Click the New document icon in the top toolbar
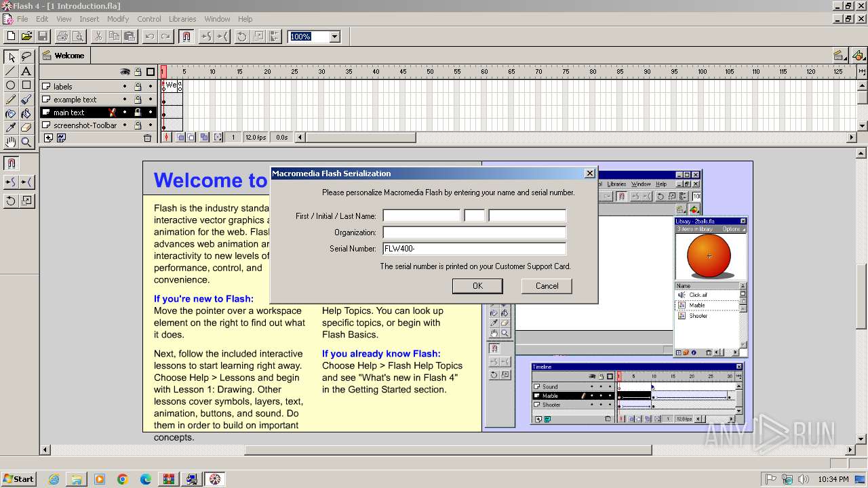 pos(11,37)
